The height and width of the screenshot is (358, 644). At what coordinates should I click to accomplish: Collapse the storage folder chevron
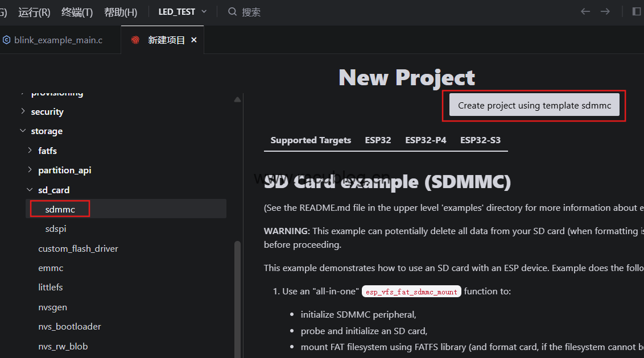click(x=23, y=131)
